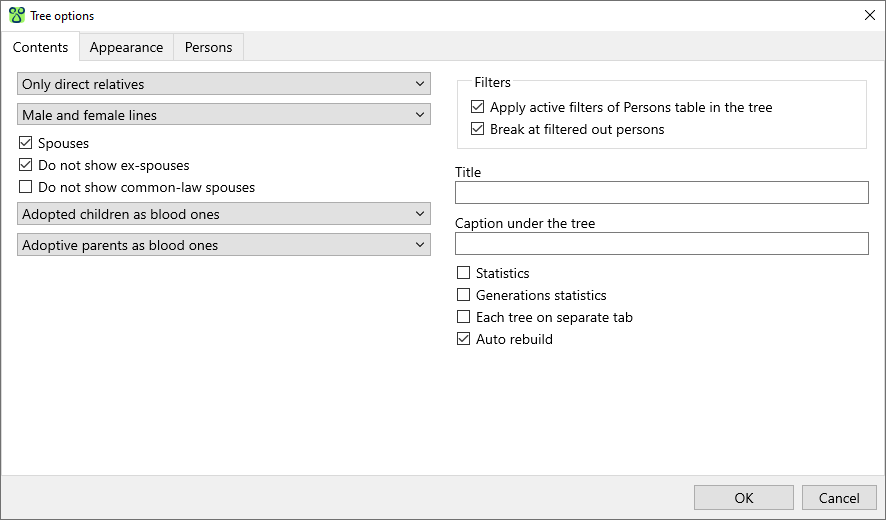Disable the Auto rebuild checkbox
The width and height of the screenshot is (886, 520).
(x=463, y=339)
